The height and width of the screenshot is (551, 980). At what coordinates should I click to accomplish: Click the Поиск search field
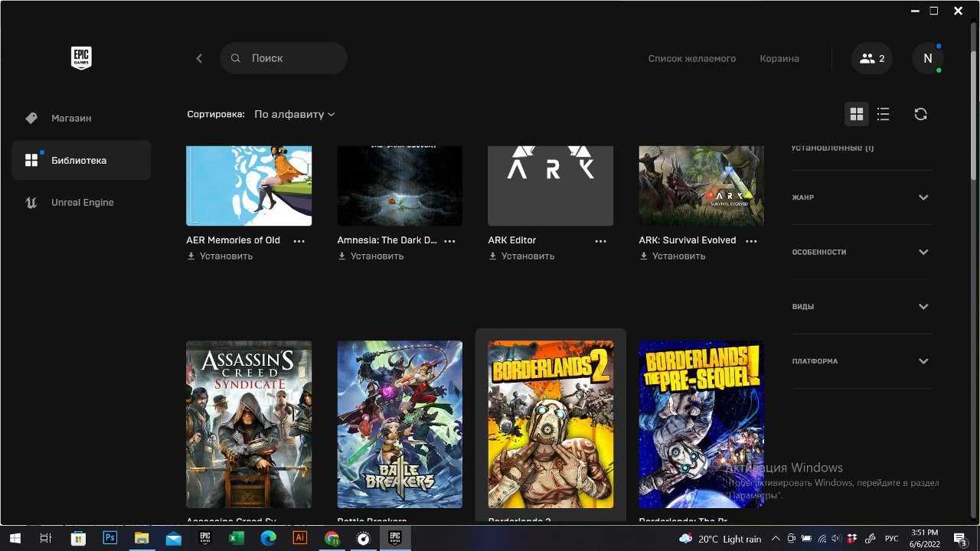[x=283, y=58]
